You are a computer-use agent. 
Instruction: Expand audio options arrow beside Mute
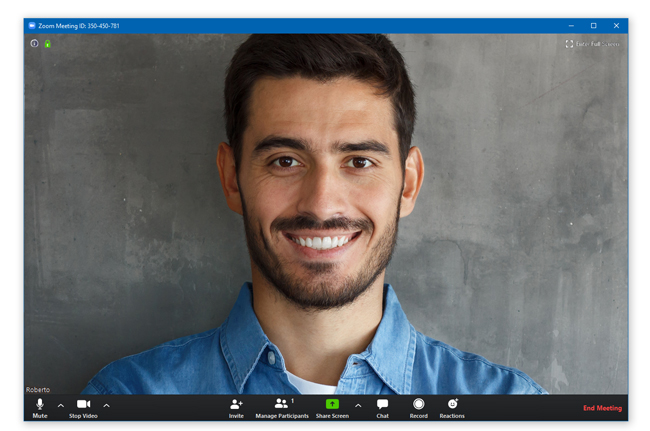[60, 405]
